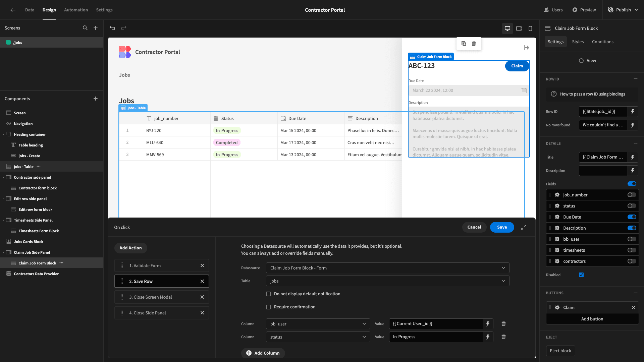Open more options for jobs - Table

[39, 167]
